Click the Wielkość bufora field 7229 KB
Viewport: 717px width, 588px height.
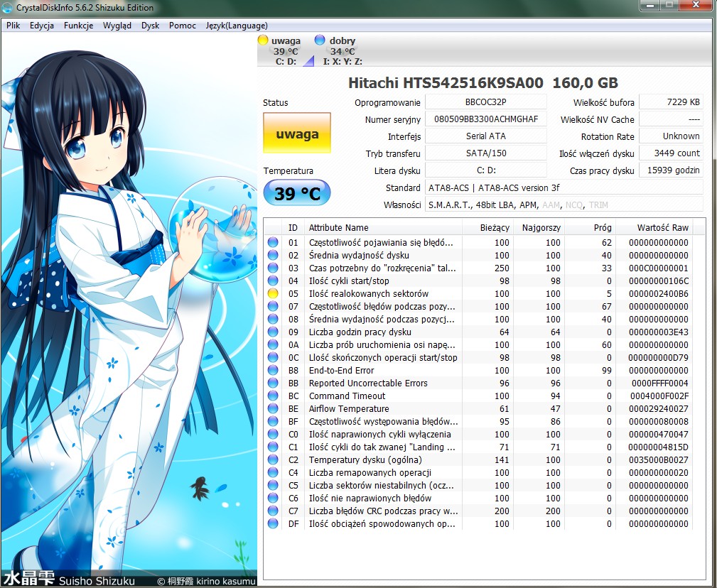click(671, 102)
